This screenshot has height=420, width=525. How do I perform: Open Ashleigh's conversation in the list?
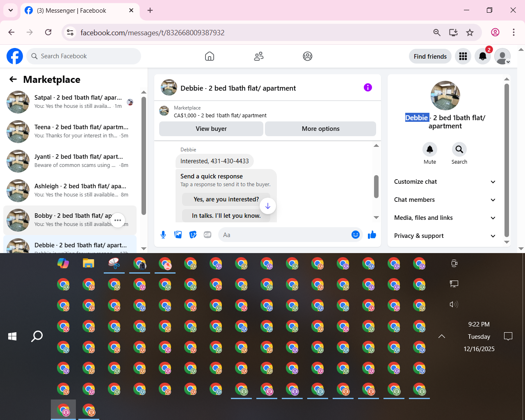(x=70, y=191)
